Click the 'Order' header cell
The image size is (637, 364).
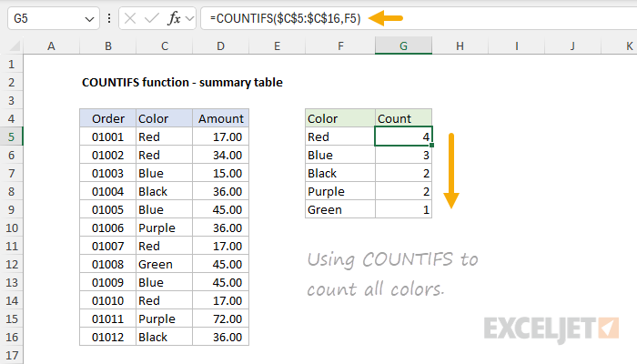pyautogui.click(x=107, y=118)
